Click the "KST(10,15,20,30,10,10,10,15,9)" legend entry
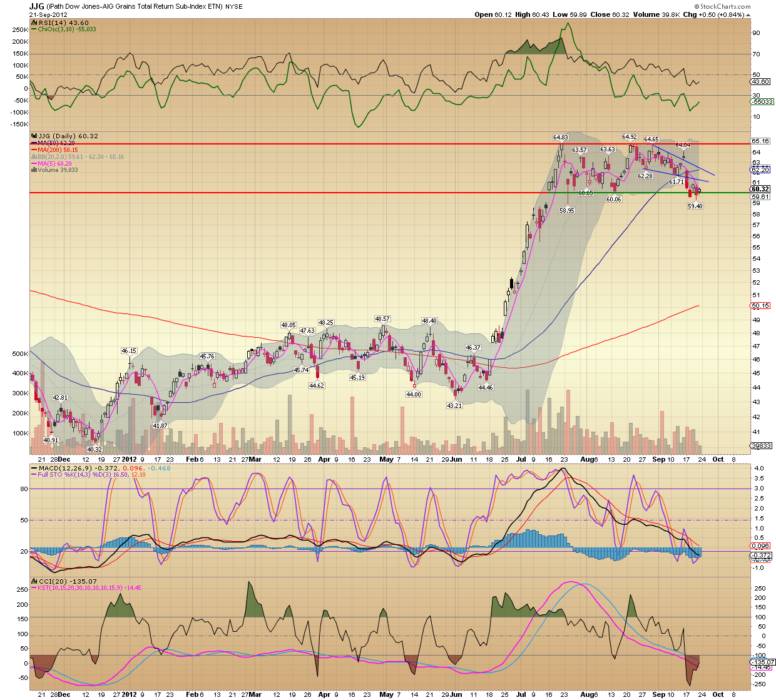Viewport: 776px width, 700px height. (80, 588)
